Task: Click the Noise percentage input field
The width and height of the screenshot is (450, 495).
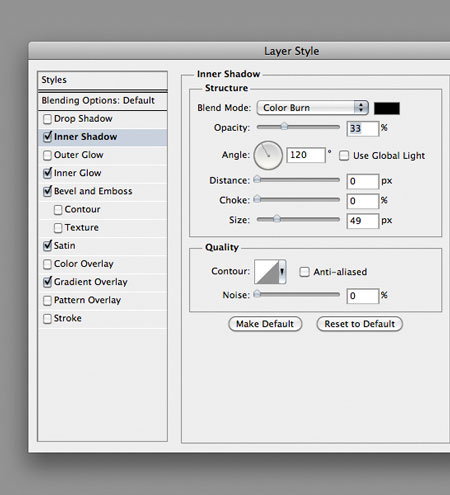Action: (x=363, y=296)
